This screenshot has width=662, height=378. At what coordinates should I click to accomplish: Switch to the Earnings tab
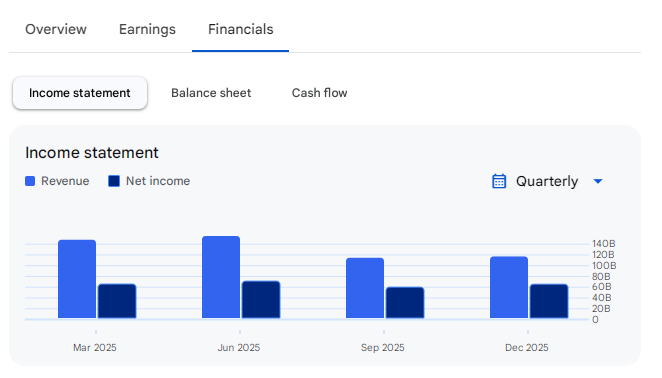147,29
